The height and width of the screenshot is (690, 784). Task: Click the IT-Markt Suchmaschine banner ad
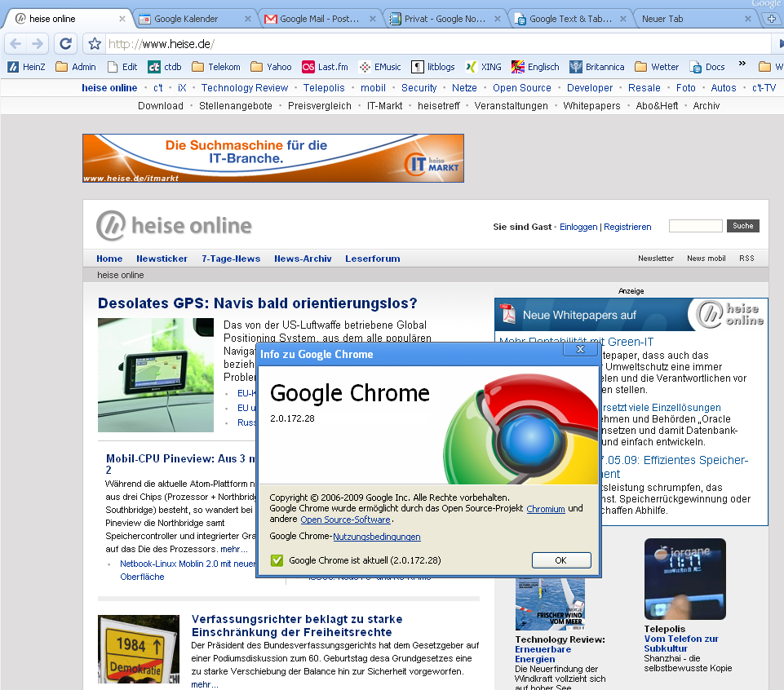273,158
